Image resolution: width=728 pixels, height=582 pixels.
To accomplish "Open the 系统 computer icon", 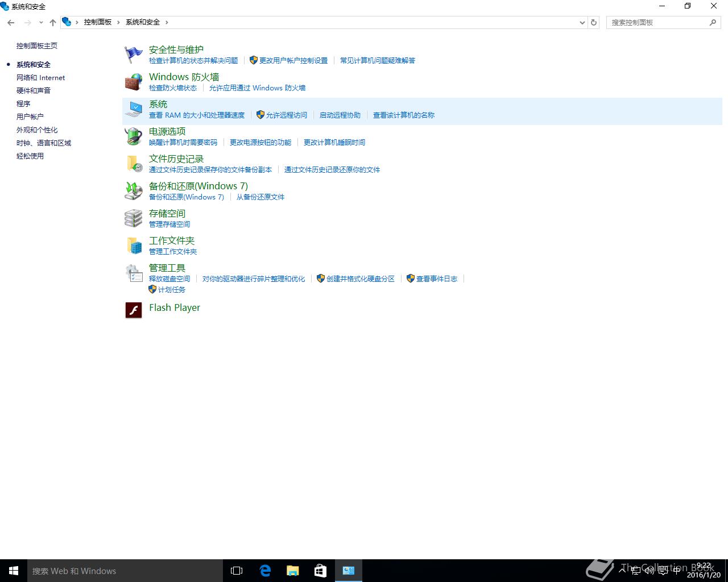I will pos(134,109).
